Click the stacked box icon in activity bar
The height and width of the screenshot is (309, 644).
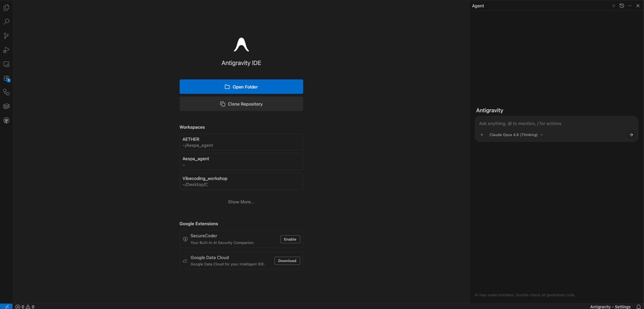point(6,107)
